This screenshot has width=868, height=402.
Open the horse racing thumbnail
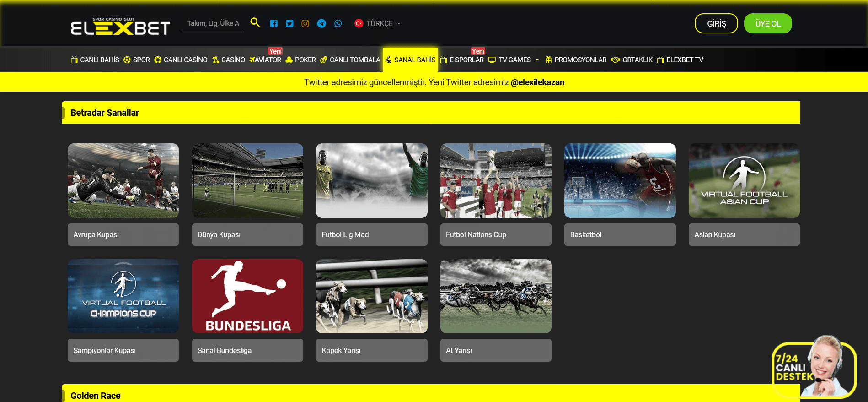tap(496, 296)
